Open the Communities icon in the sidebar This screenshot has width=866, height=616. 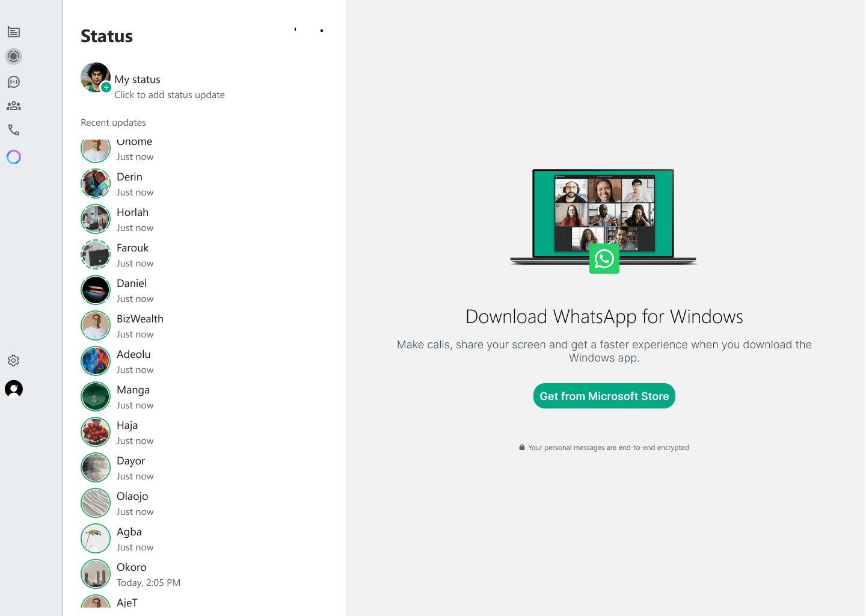click(x=14, y=106)
